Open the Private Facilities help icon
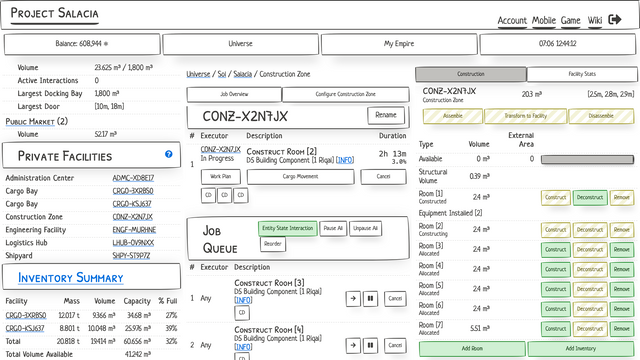The image size is (640, 360). tap(169, 154)
